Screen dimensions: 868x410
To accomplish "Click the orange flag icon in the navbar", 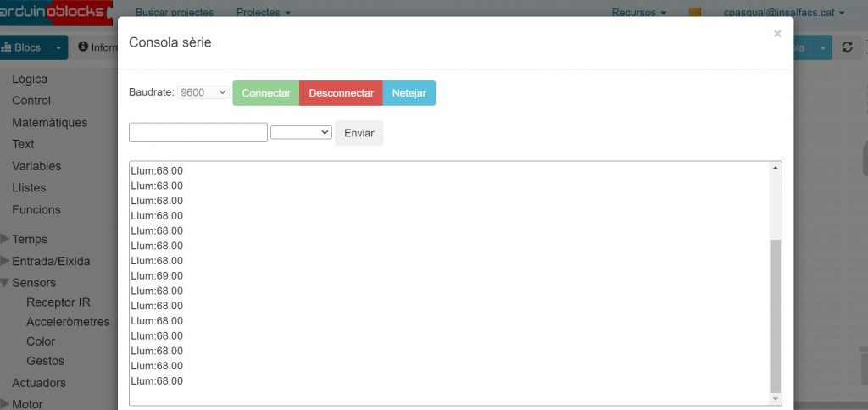I will [x=695, y=13].
